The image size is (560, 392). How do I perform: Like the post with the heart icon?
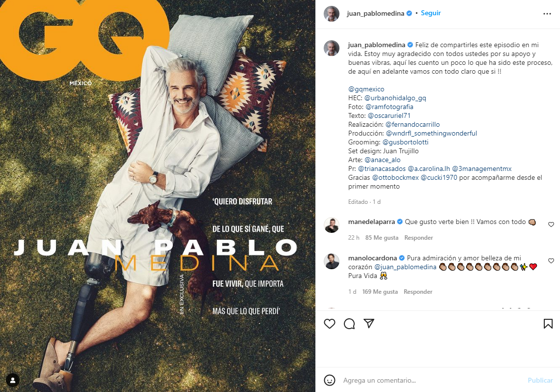click(x=329, y=324)
